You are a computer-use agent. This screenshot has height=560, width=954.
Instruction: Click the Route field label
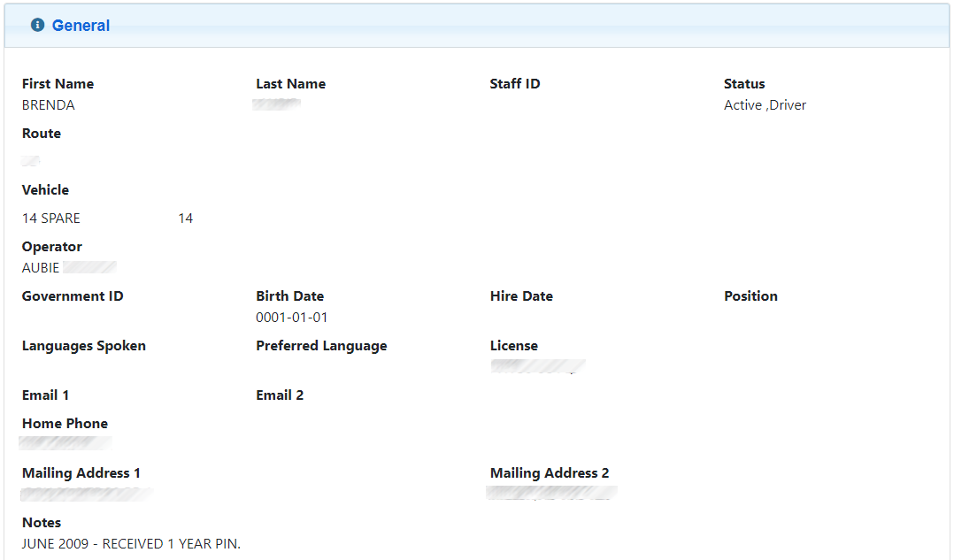pos(42,134)
